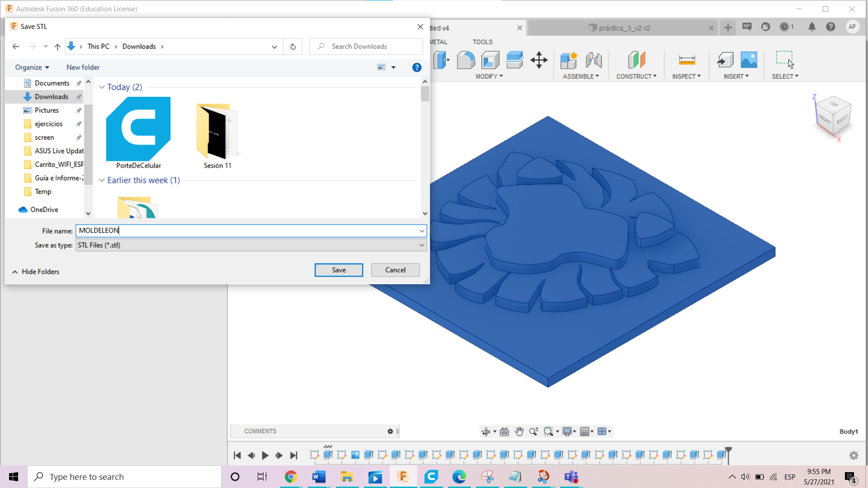This screenshot has width=868, height=488.
Task: Select OneDrive in the navigation pane
Action: (44, 210)
